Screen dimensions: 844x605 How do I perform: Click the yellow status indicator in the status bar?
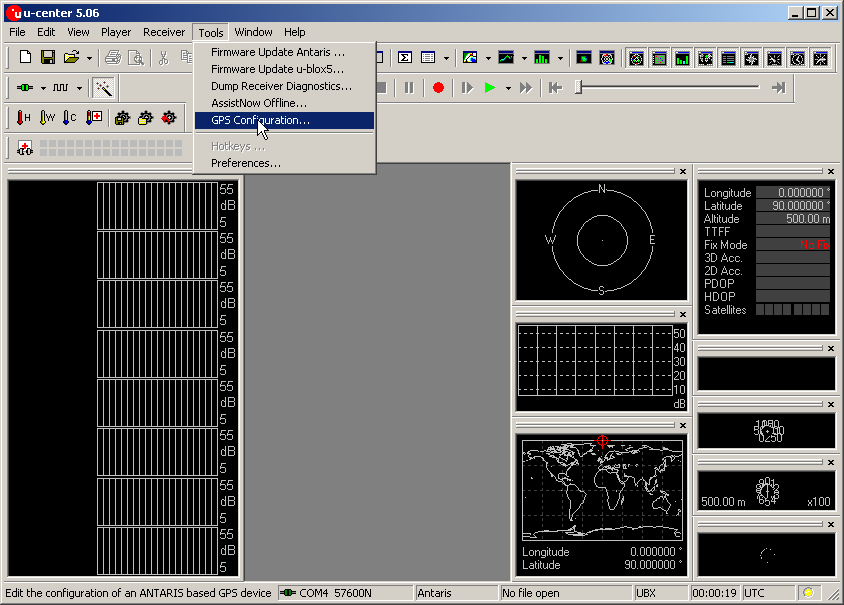coord(808,593)
